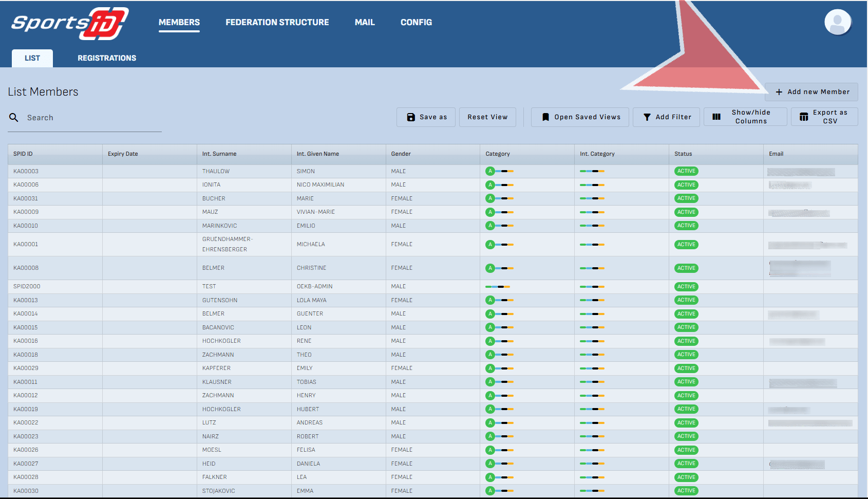Viewport: 868px width, 499px height.
Task: Open the Mail section
Action: 365,23
